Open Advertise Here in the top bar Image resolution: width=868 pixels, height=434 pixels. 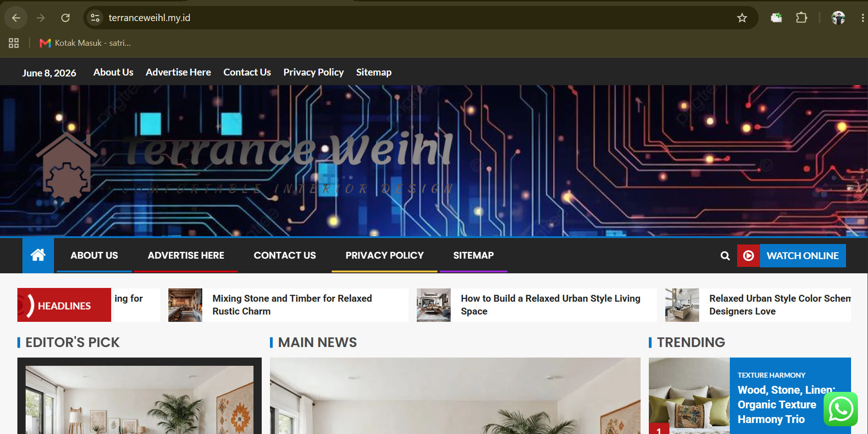pos(178,72)
